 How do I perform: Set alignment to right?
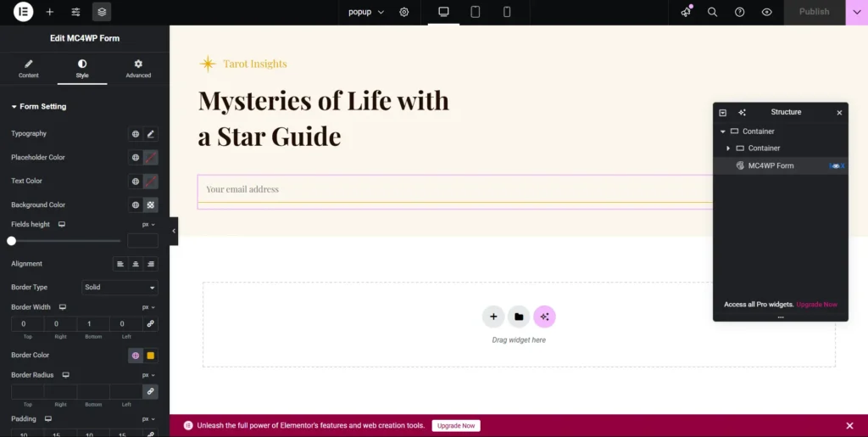point(151,264)
